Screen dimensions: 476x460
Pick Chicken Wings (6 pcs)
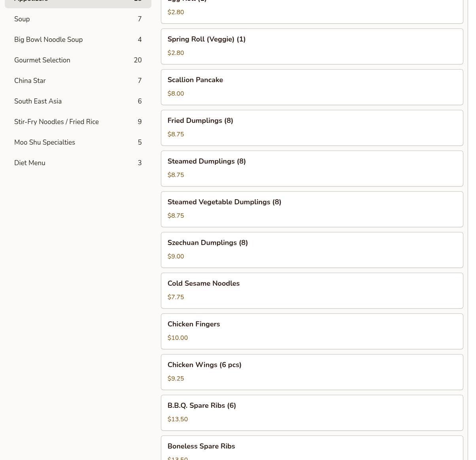click(x=312, y=372)
